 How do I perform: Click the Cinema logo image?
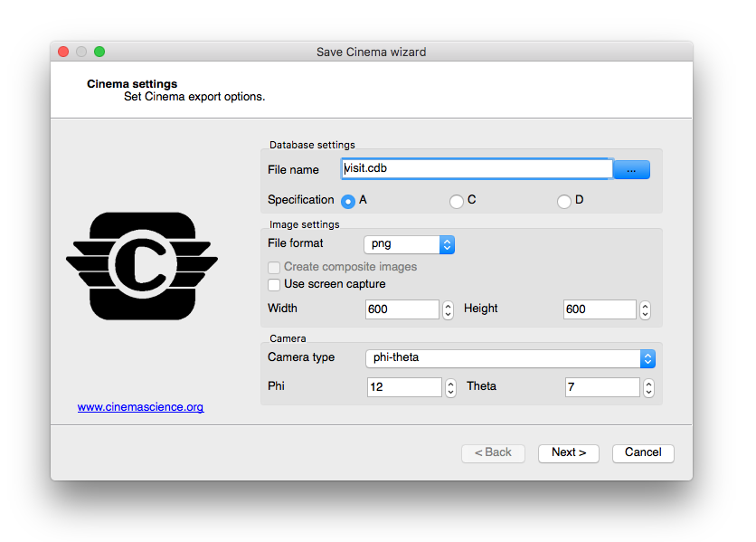pos(142,266)
